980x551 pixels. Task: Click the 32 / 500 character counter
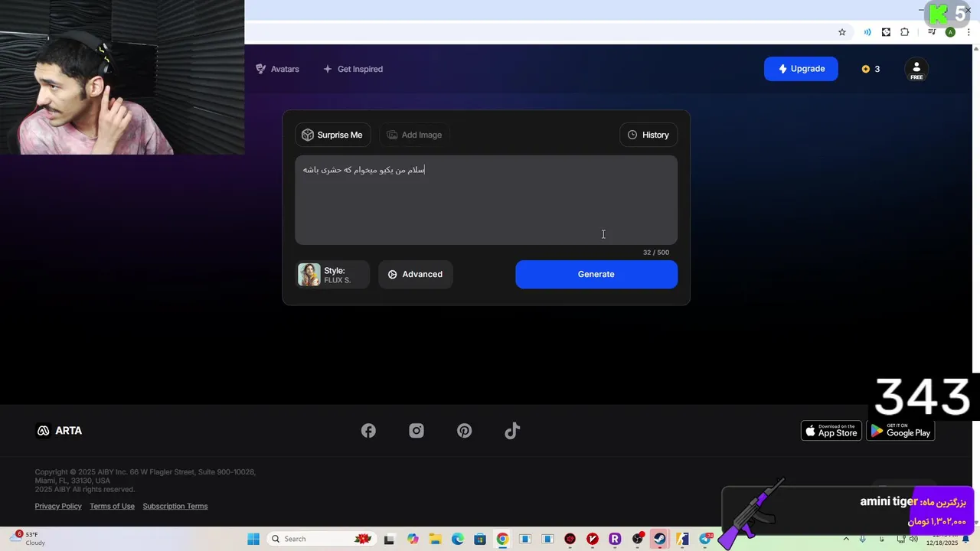(656, 253)
